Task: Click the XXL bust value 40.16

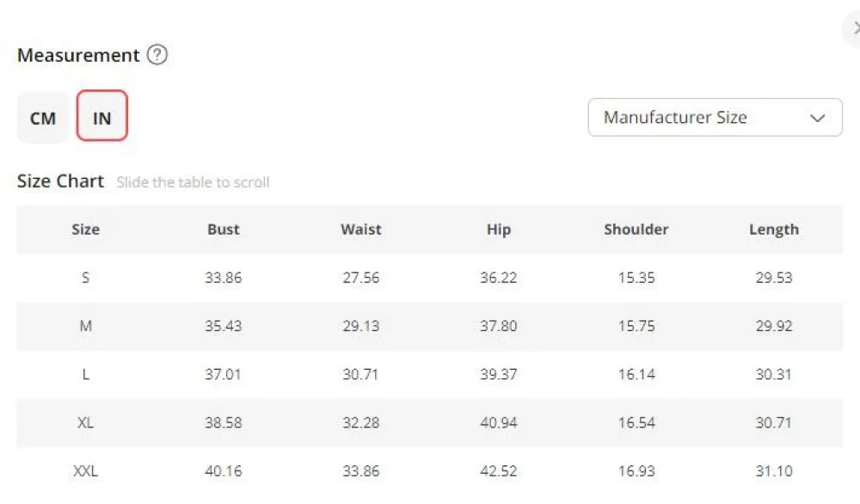Action: pyautogui.click(x=224, y=470)
